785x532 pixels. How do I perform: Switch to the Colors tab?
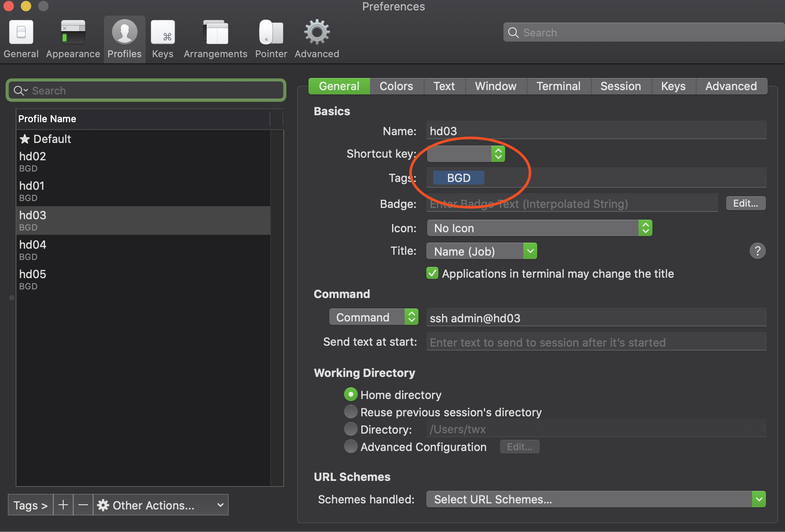click(x=396, y=86)
